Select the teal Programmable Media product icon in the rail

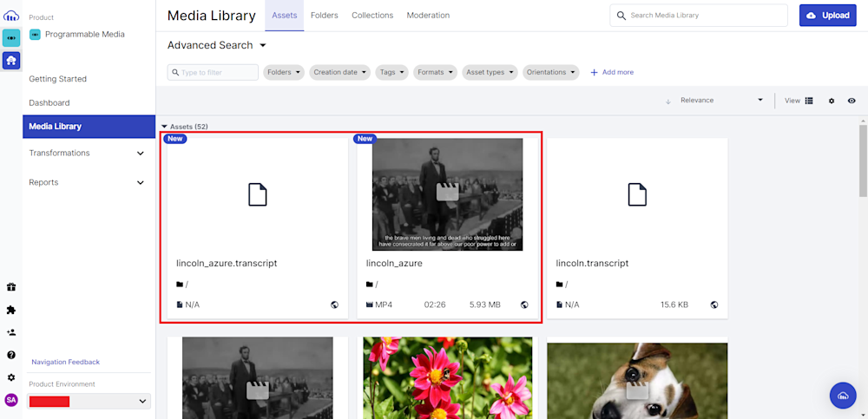pos(11,37)
